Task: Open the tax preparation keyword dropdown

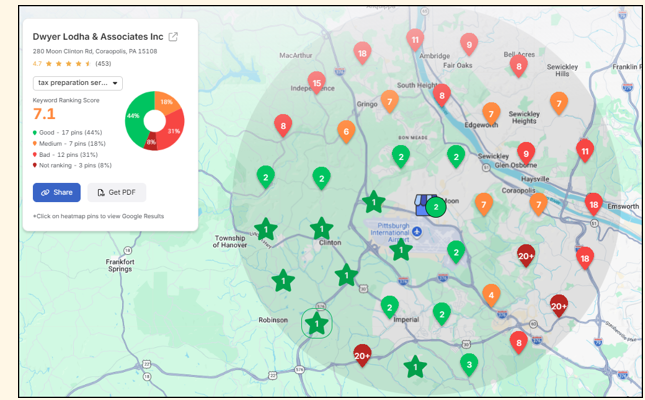Action: pyautogui.click(x=78, y=83)
